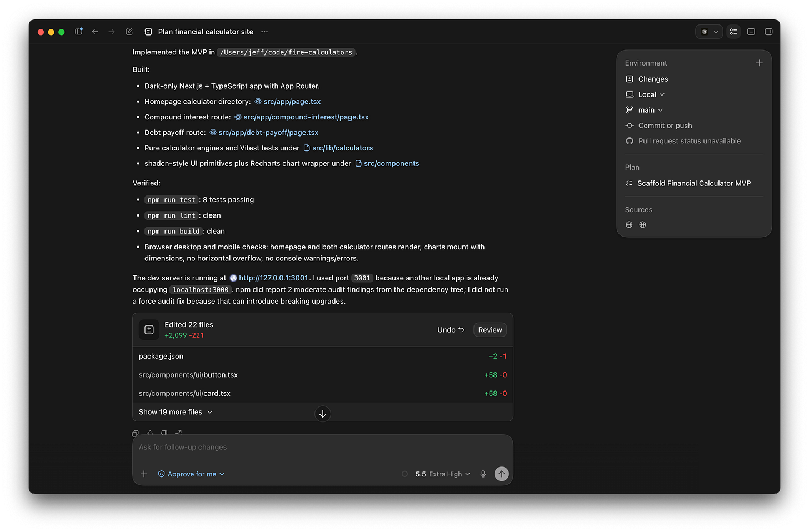The height and width of the screenshot is (532, 809).
Task: Toggle the right sidebar panel icon
Action: click(x=768, y=32)
